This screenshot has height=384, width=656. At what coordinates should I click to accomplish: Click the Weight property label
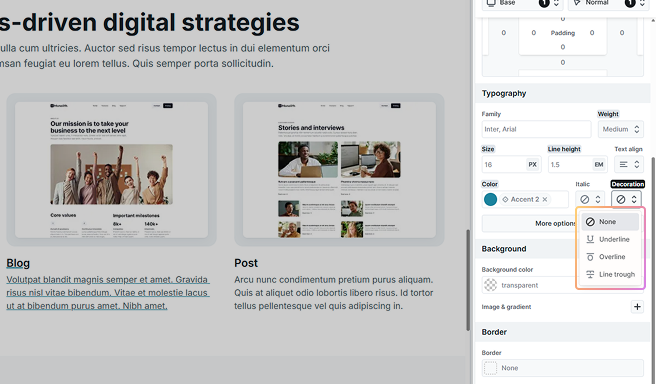pyautogui.click(x=608, y=114)
